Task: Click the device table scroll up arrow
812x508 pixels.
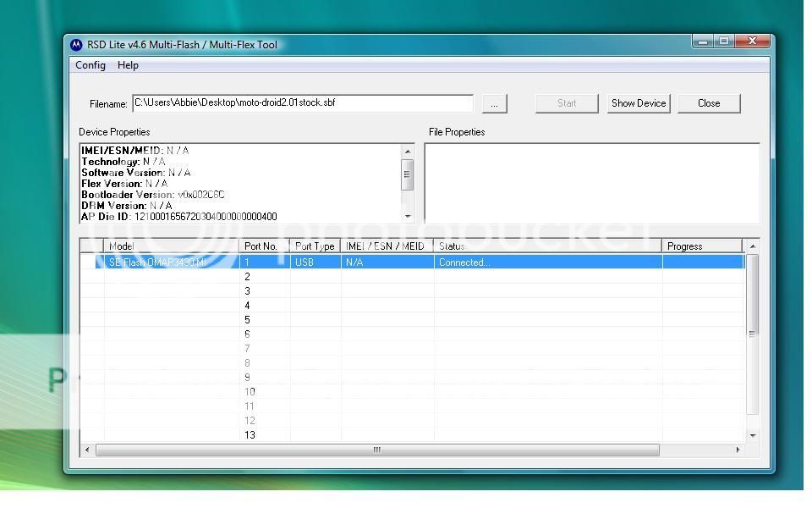Action: pyautogui.click(x=753, y=246)
